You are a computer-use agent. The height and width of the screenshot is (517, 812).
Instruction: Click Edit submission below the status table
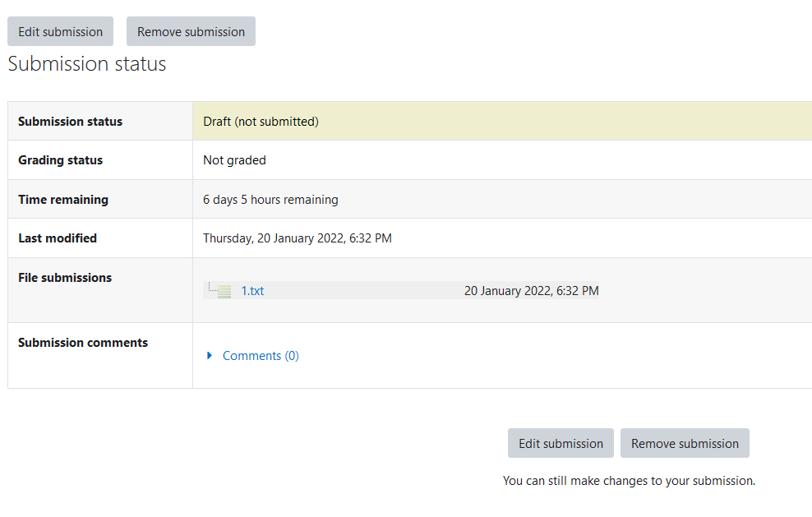tap(561, 444)
